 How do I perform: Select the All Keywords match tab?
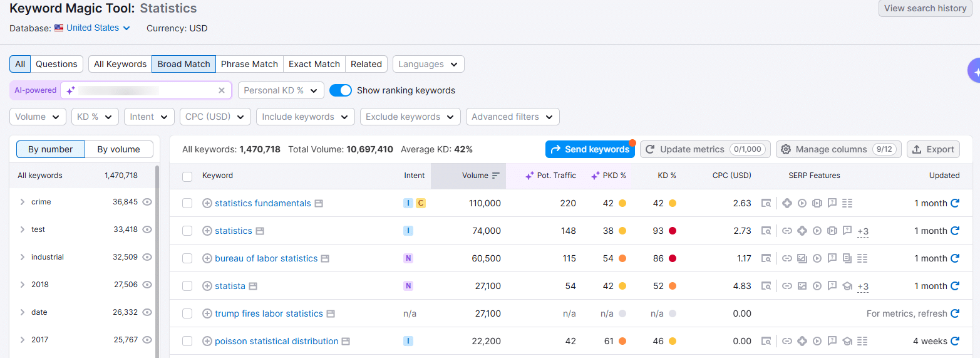pos(120,64)
